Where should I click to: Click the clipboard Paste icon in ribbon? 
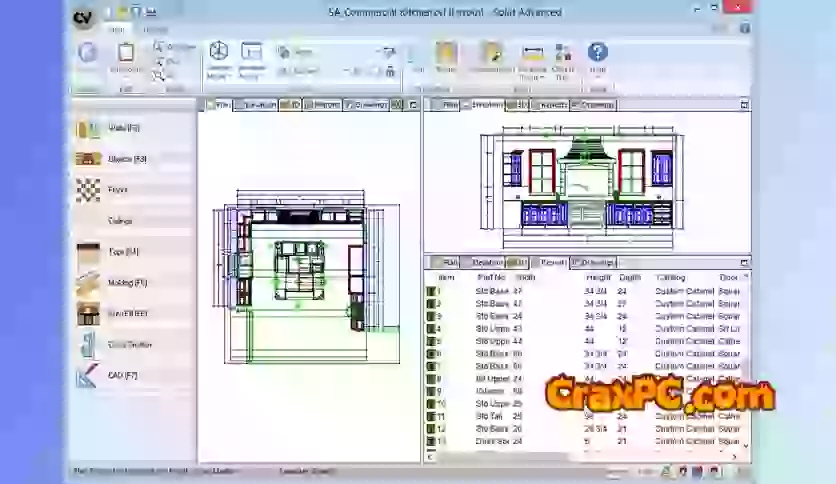126,54
